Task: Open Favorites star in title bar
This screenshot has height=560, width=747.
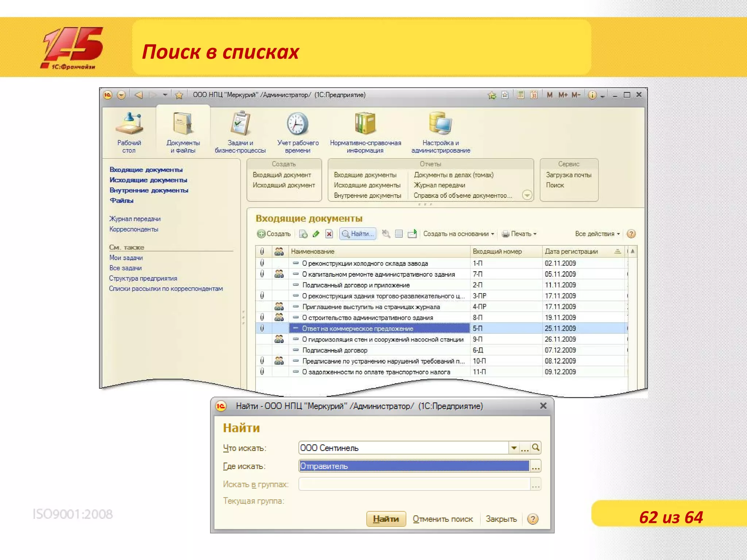Action: (x=179, y=95)
